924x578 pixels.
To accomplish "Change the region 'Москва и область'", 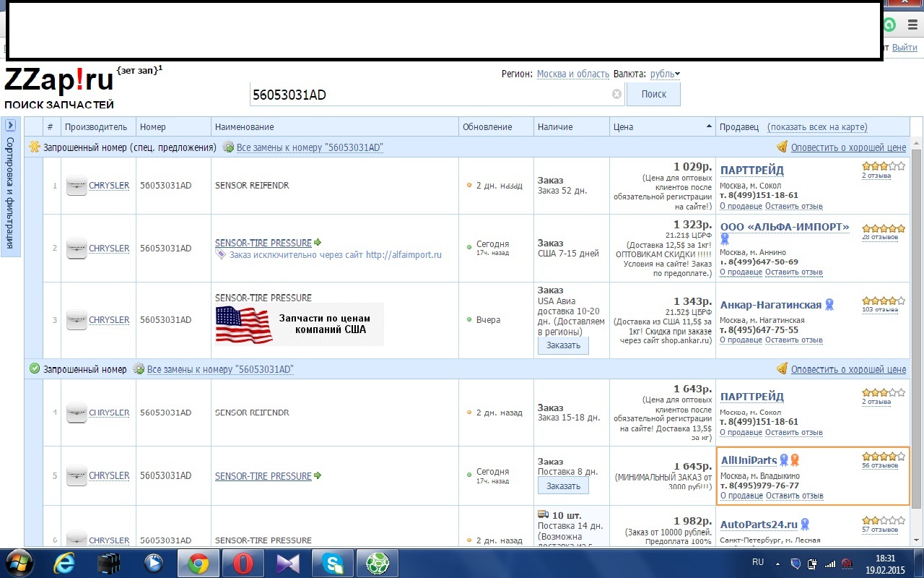I will 573,74.
